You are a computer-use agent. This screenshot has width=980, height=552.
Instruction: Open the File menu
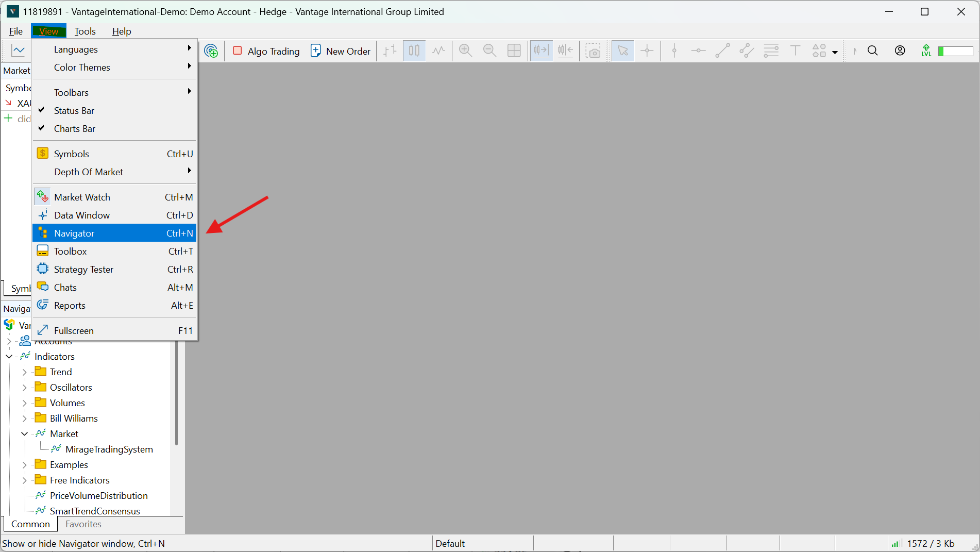click(x=16, y=31)
